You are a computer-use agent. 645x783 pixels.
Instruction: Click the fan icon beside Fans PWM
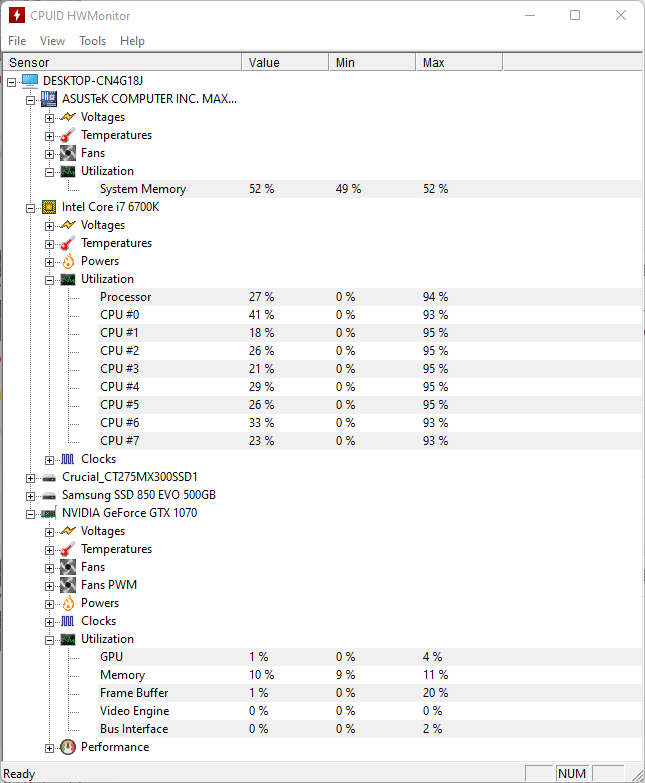coord(68,585)
